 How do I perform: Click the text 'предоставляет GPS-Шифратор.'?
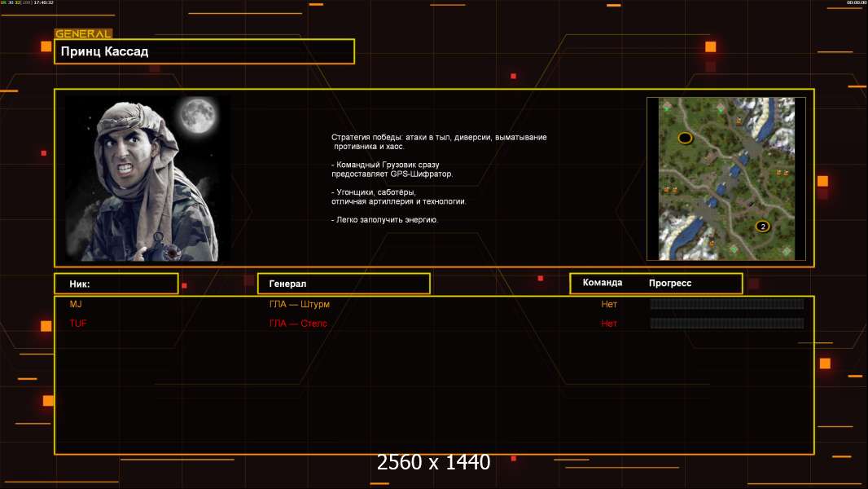pos(392,174)
